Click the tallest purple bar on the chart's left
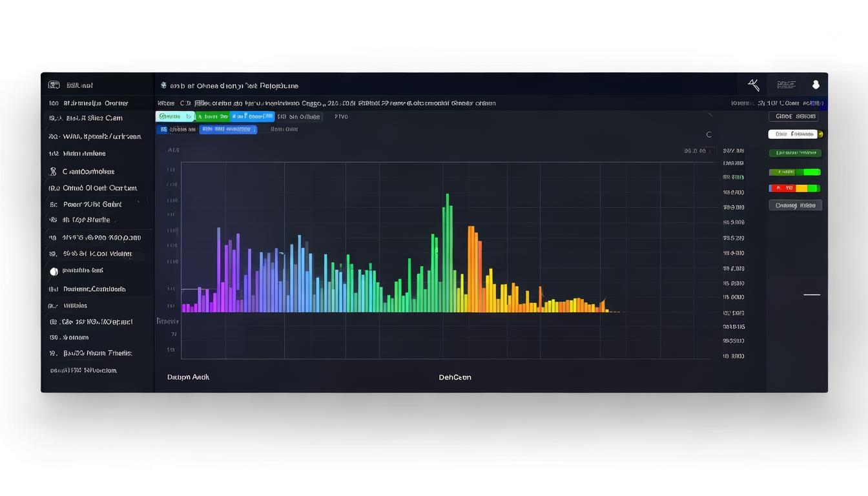868x496 pixels. click(x=219, y=269)
